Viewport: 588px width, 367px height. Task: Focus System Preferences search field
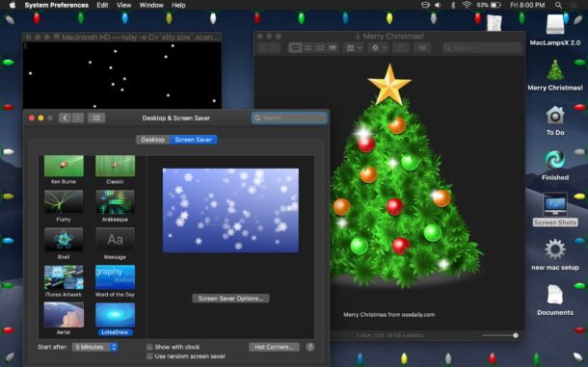click(289, 118)
